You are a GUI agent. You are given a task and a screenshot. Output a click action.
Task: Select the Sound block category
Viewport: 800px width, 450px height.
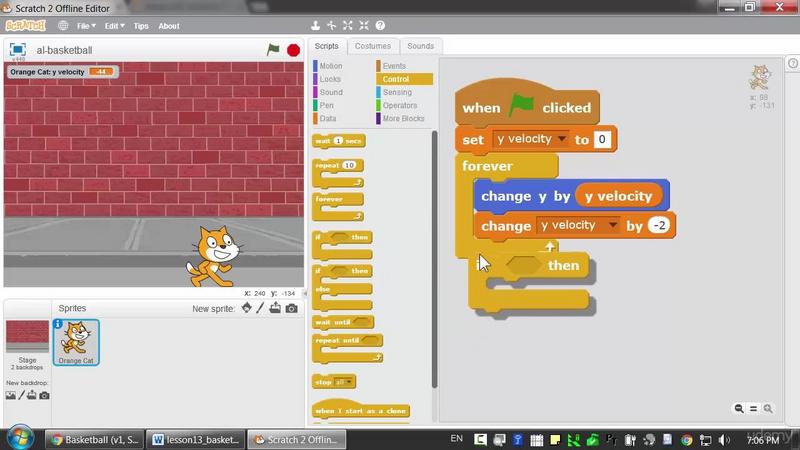[x=331, y=92]
